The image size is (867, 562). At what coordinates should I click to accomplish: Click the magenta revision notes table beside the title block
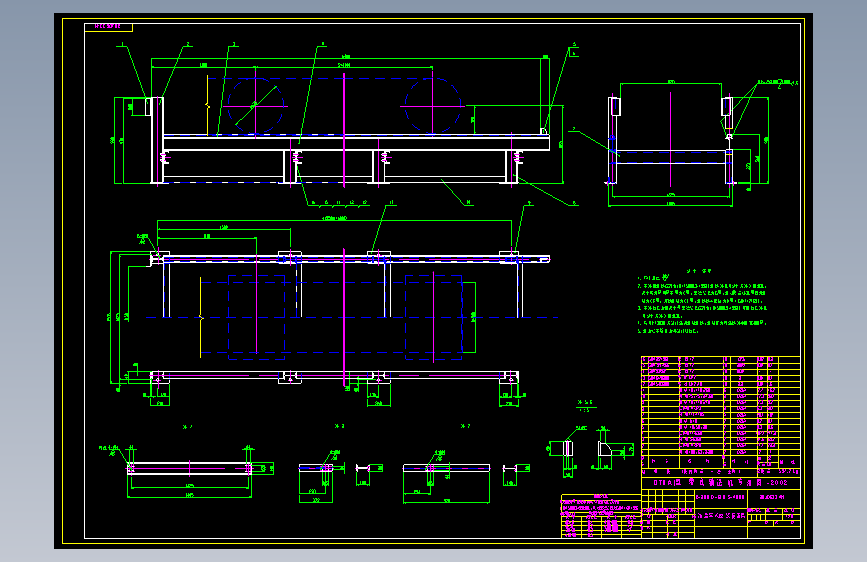click(601, 516)
